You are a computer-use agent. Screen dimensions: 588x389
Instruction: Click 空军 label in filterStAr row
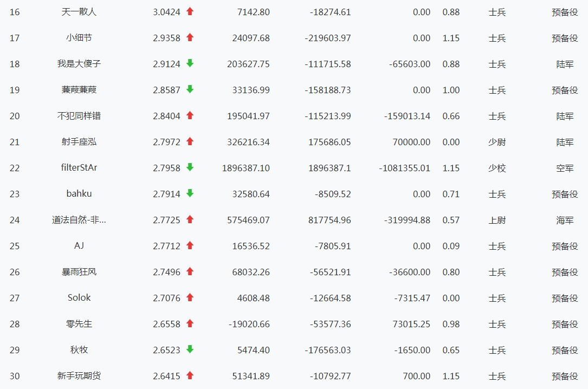point(565,168)
